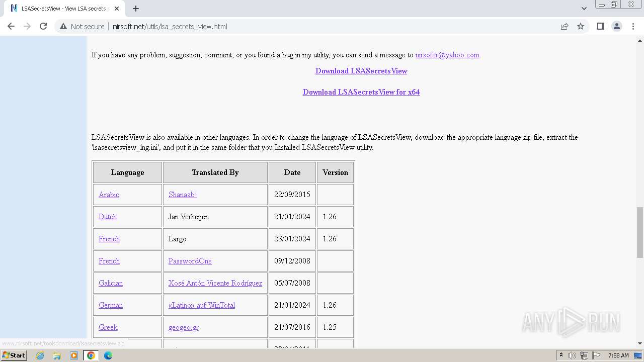This screenshot has height=362, width=644.
Task: Select the LSASecretsView browser tab
Action: (63, 9)
